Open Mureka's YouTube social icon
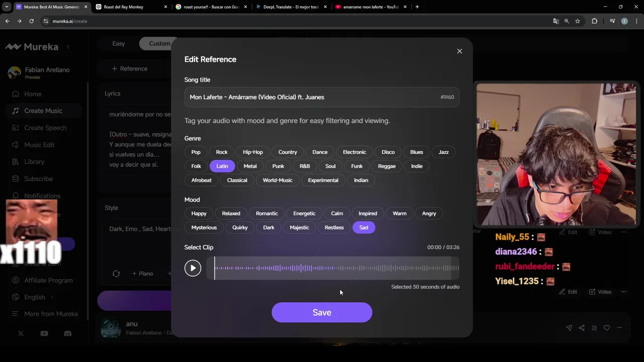The height and width of the screenshot is (362, 644). (x=44, y=333)
